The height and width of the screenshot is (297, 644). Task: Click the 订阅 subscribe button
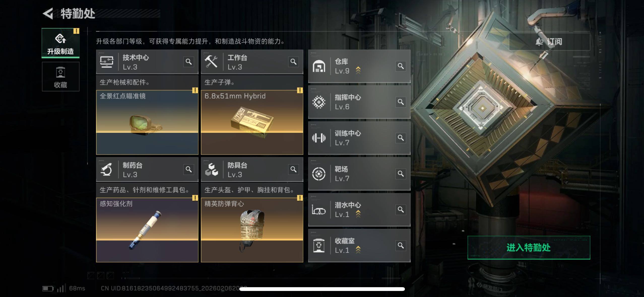[549, 42]
